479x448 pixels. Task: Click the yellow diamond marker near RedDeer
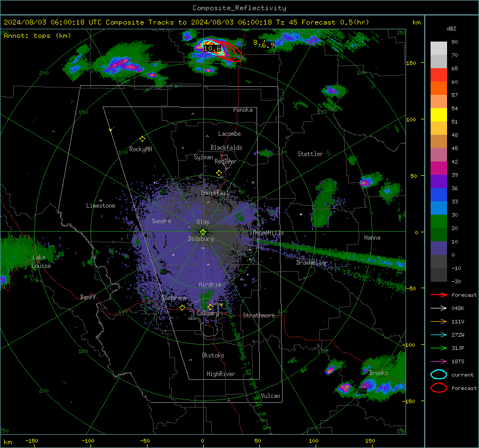pyautogui.click(x=219, y=173)
